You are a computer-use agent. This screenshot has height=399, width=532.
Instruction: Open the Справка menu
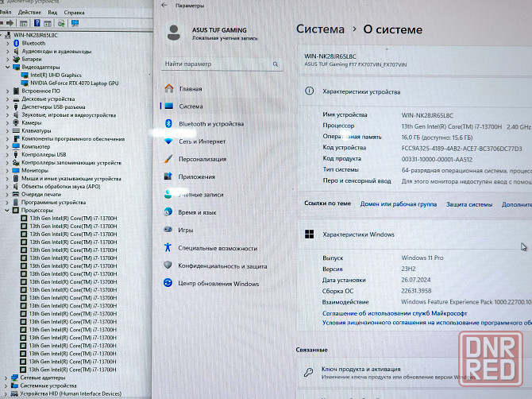coord(74,13)
